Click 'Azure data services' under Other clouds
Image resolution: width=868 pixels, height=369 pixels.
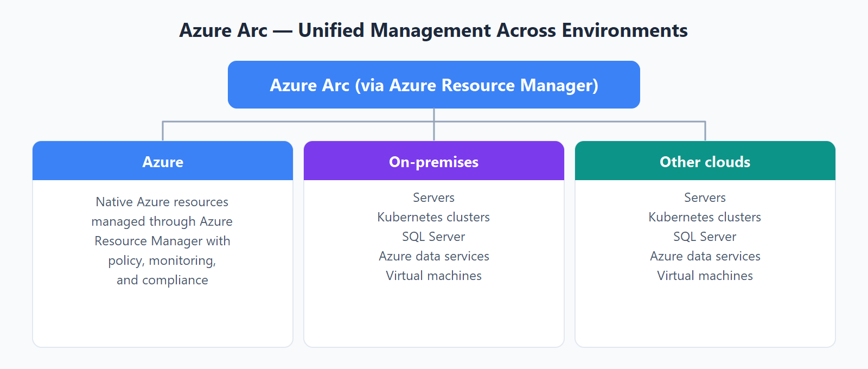[705, 256]
